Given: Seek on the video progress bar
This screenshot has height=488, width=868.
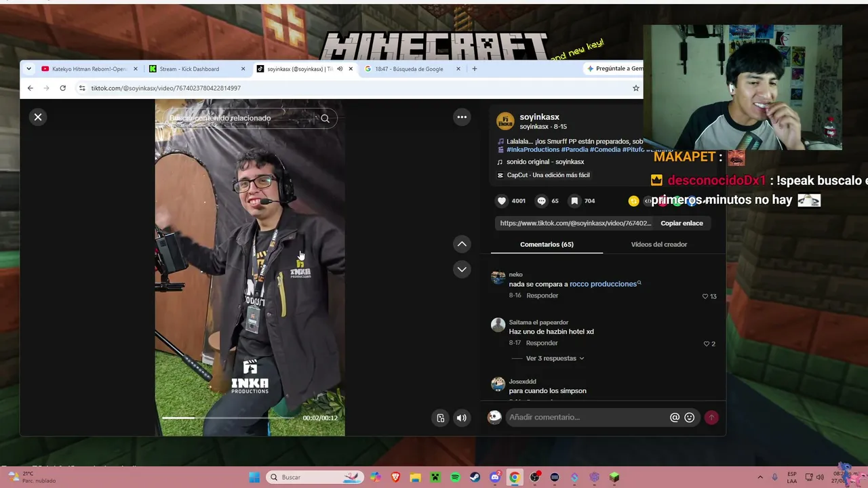Looking at the screenshot, I should point(229,418).
